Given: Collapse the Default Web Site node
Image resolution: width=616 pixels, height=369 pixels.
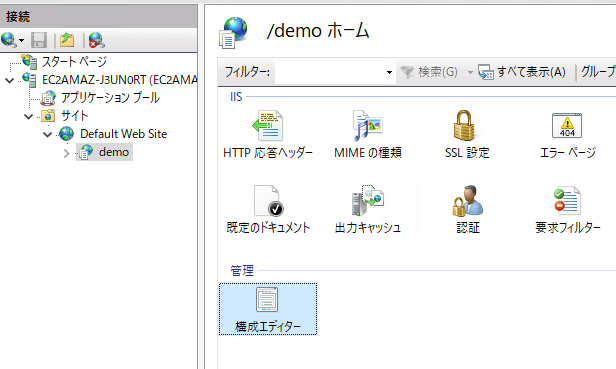Looking at the screenshot, I should [47, 134].
